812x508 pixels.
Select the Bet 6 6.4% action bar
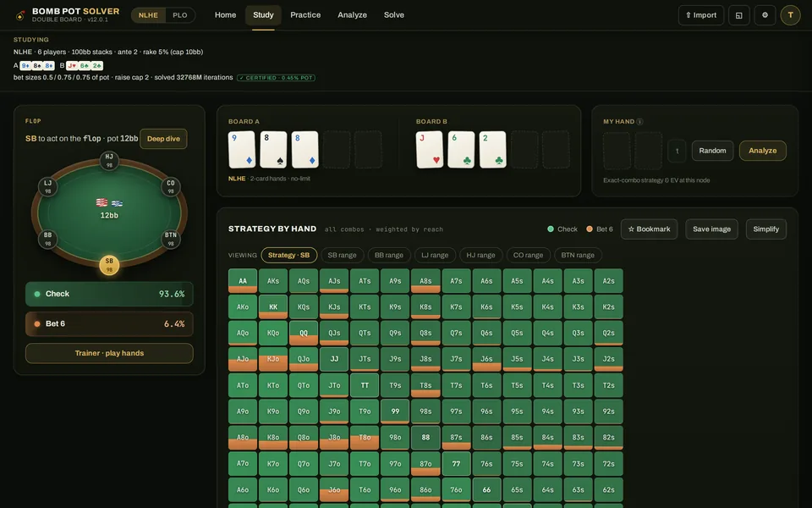point(109,324)
